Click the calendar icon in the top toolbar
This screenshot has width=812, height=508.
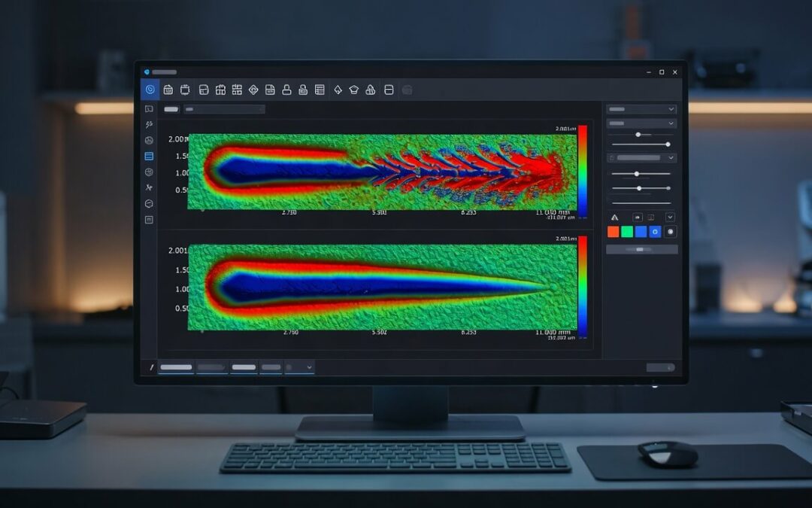(x=168, y=90)
